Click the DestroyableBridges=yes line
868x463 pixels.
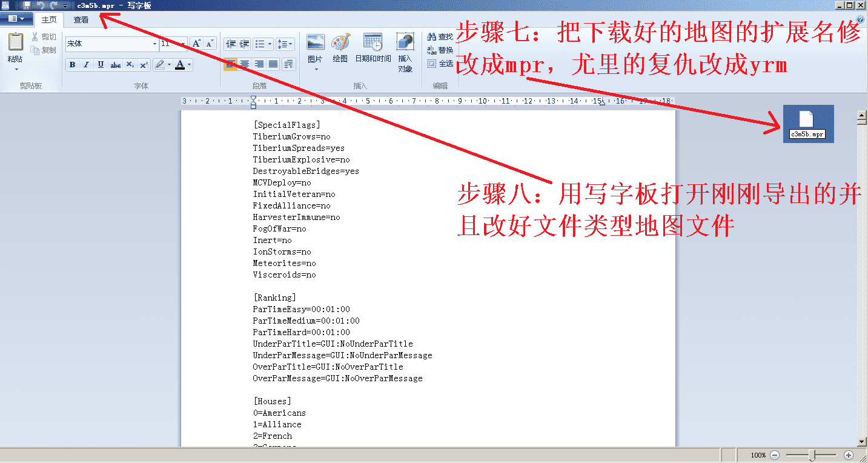[x=306, y=171]
